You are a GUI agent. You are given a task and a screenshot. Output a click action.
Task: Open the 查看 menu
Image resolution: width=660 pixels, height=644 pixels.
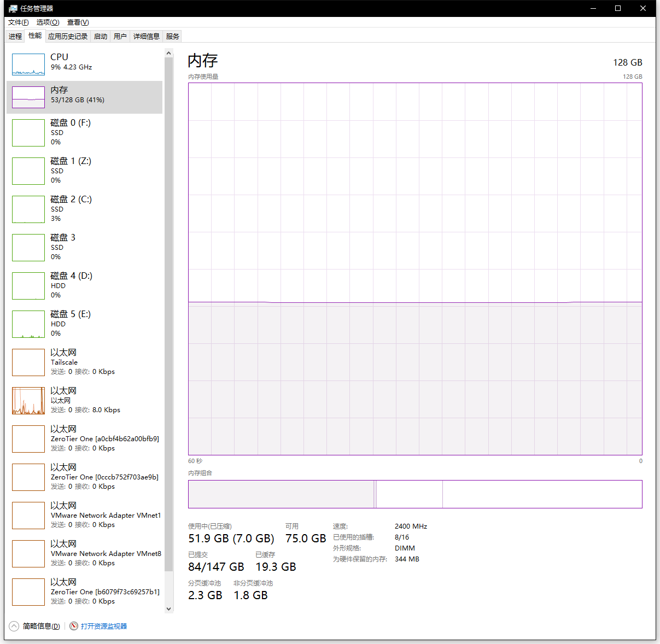pos(78,22)
